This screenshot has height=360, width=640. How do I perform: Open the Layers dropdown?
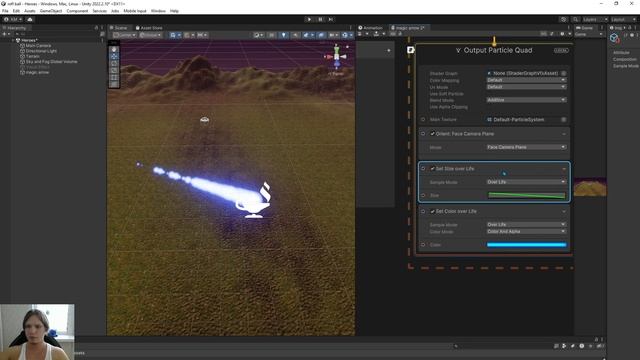pos(594,19)
